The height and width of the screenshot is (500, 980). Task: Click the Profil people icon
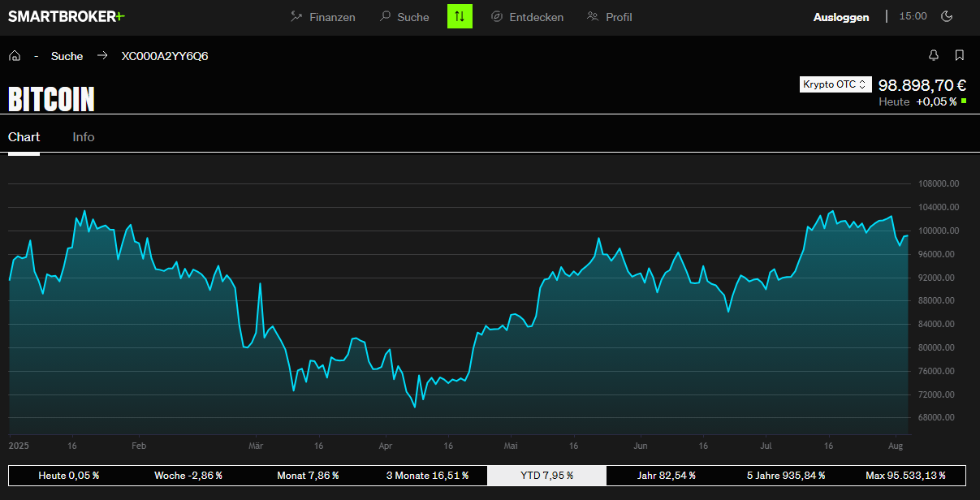tap(593, 16)
